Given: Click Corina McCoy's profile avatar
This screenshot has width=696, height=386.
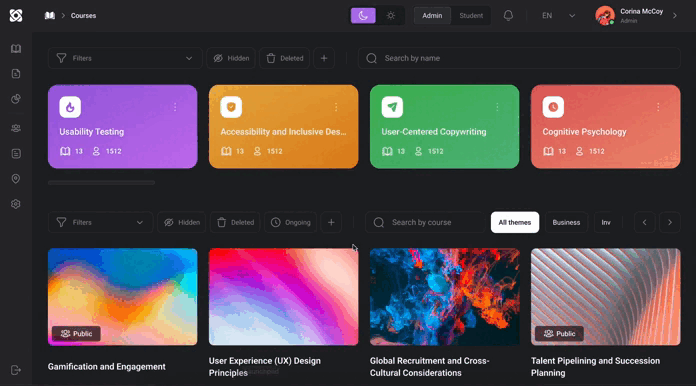Looking at the screenshot, I should [605, 16].
